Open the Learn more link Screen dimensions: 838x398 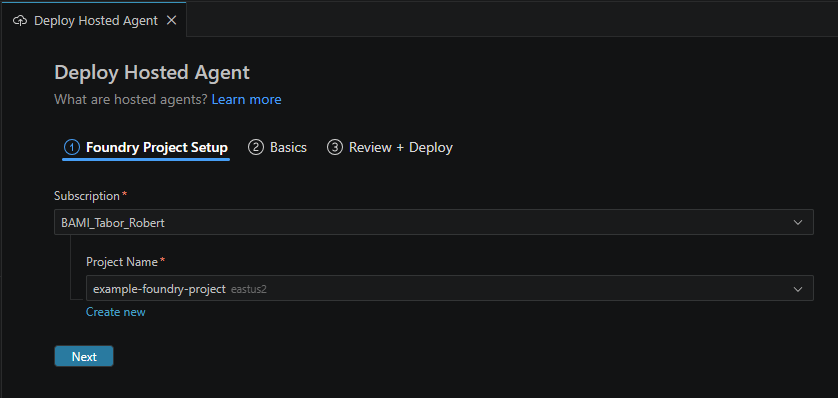(246, 99)
